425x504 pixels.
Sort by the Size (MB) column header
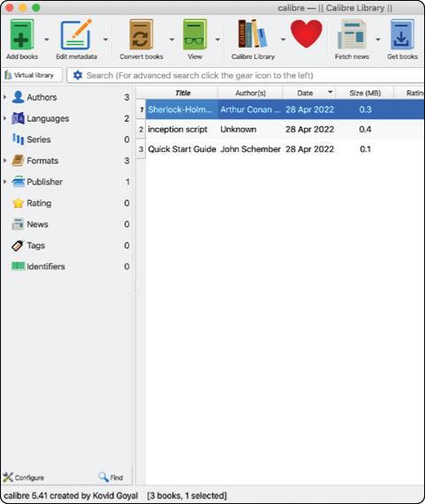[x=365, y=93]
